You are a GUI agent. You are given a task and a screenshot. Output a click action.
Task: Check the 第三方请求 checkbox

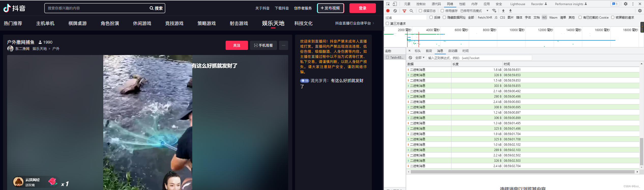point(387,23)
